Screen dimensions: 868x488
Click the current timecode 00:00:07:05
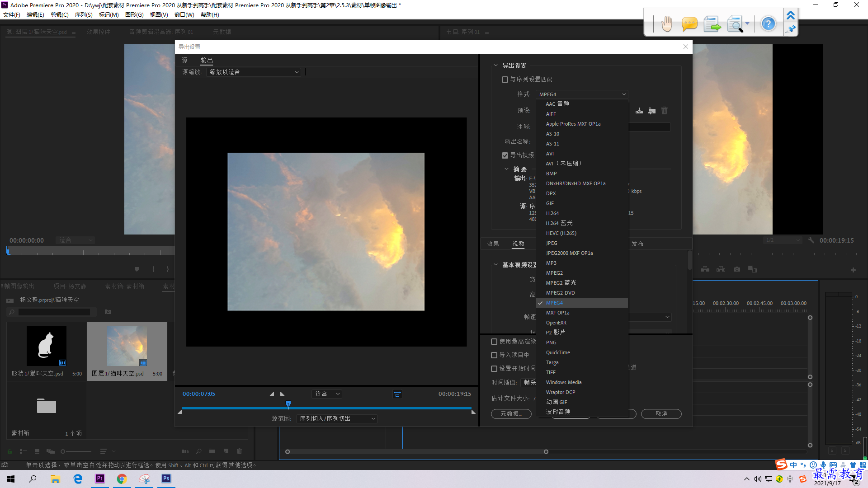[x=199, y=394]
